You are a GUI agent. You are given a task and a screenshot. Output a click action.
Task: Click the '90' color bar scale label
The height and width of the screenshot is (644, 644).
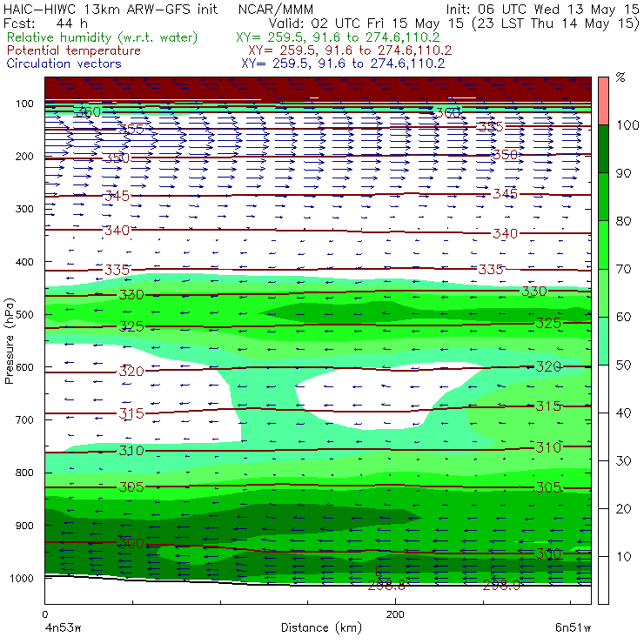pos(623,173)
